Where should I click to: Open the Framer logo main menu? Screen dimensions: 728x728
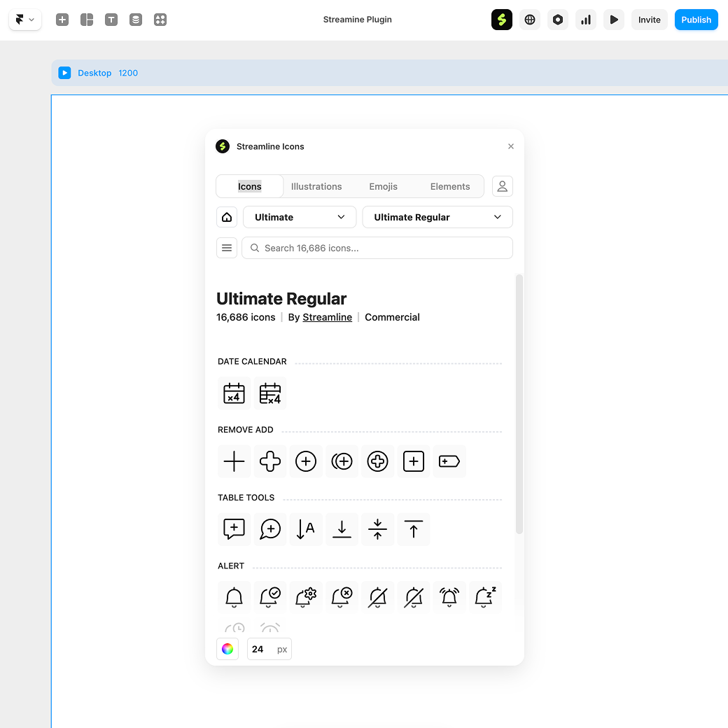click(x=25, y=20)
